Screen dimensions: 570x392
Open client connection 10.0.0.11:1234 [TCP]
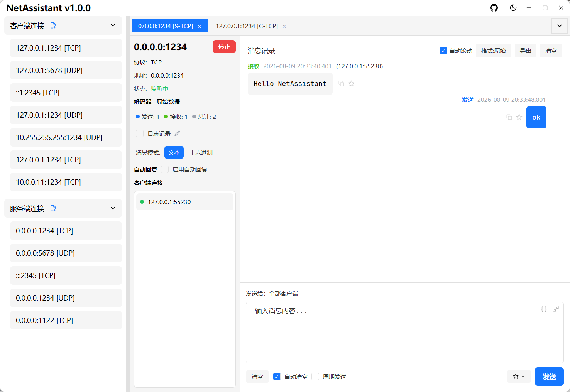pyautogui.click(x=66, y=182)
